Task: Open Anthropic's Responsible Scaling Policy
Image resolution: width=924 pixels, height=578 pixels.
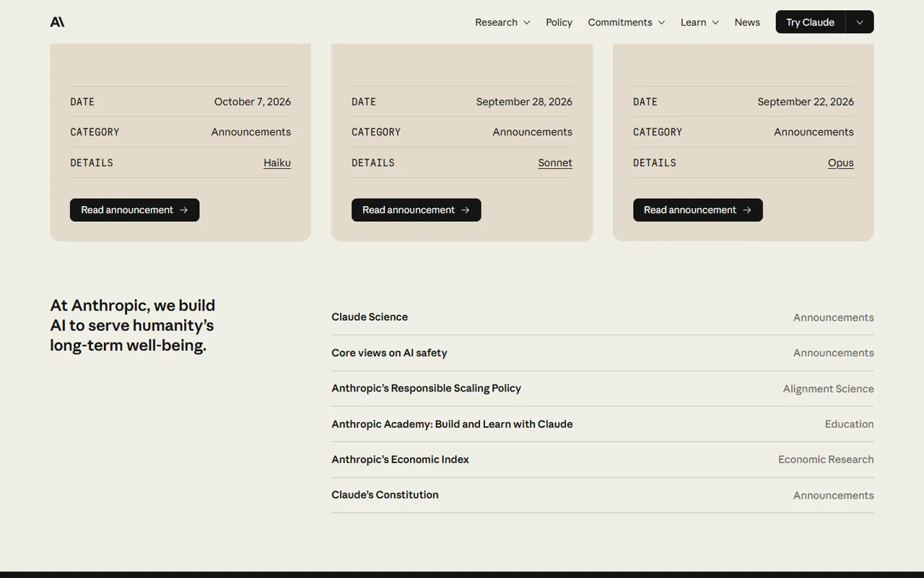Action: click(x=603, y=388)
